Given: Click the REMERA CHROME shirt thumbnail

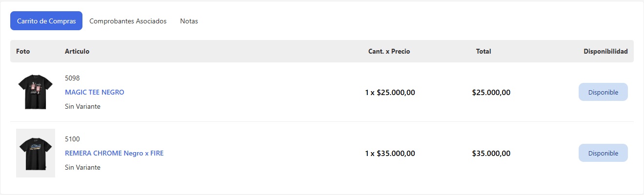Looking at the screenshot, I should point(36,153).
